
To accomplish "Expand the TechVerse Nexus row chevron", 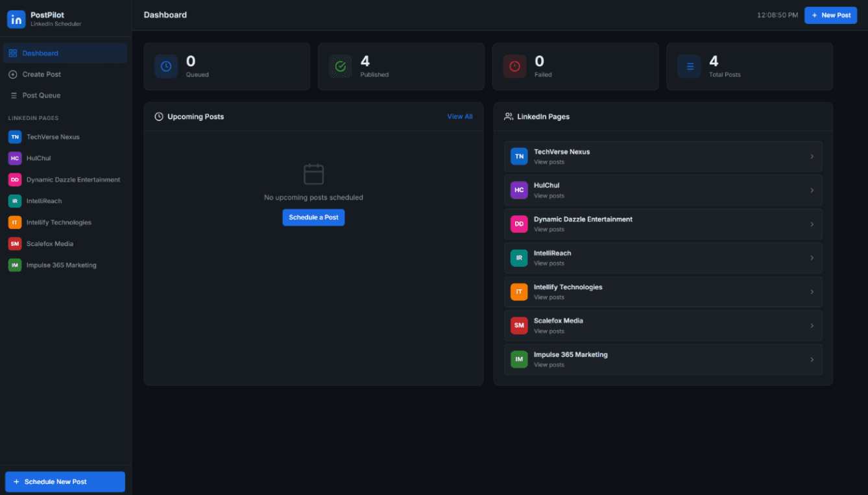I will pos(812,156).
